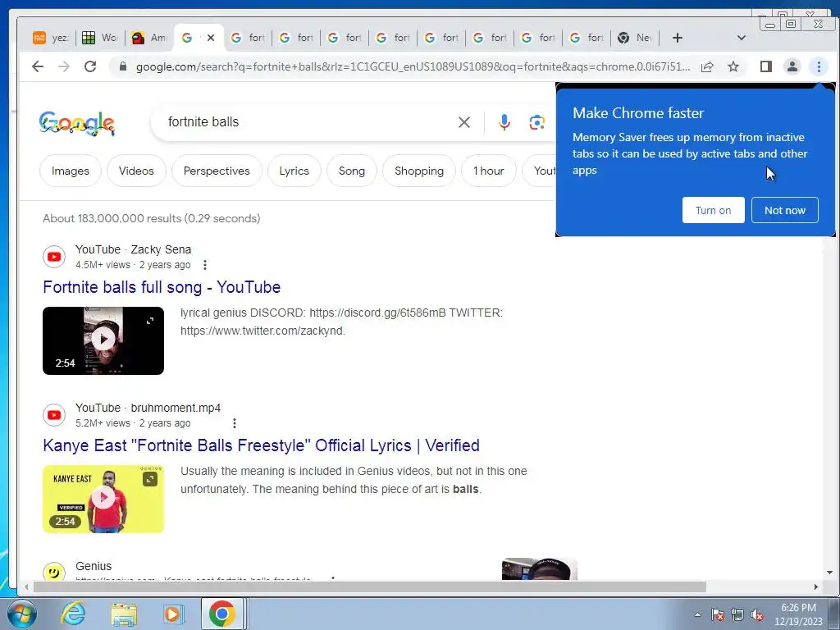
Task: Filter results by Videos
Action: [136, 171]
